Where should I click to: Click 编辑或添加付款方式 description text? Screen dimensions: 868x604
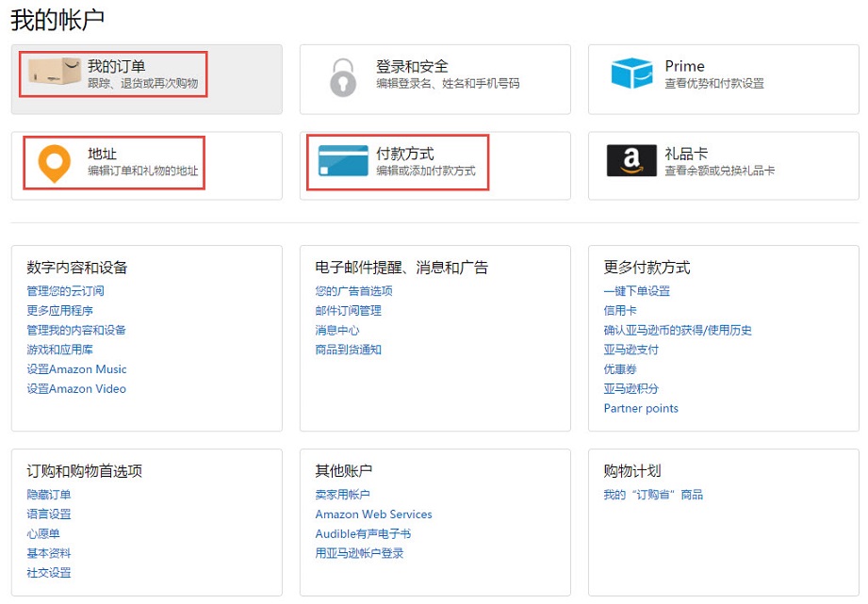click(x=426, y=171)
